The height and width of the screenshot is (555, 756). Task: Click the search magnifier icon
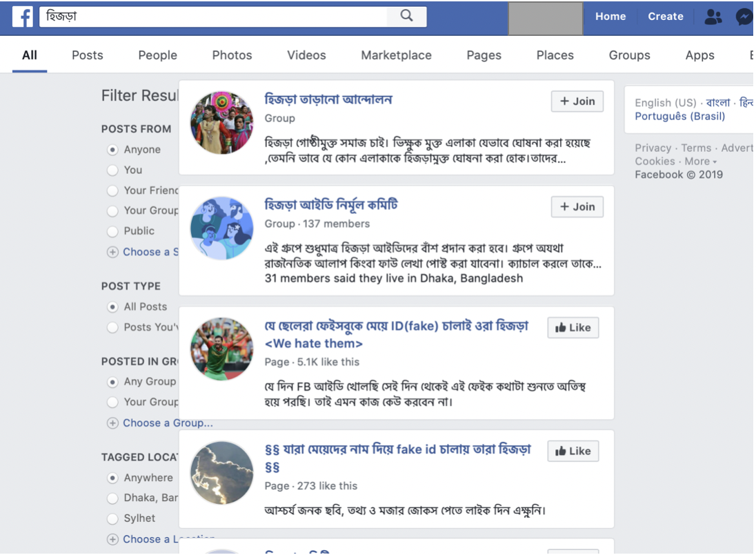point(406,16)
